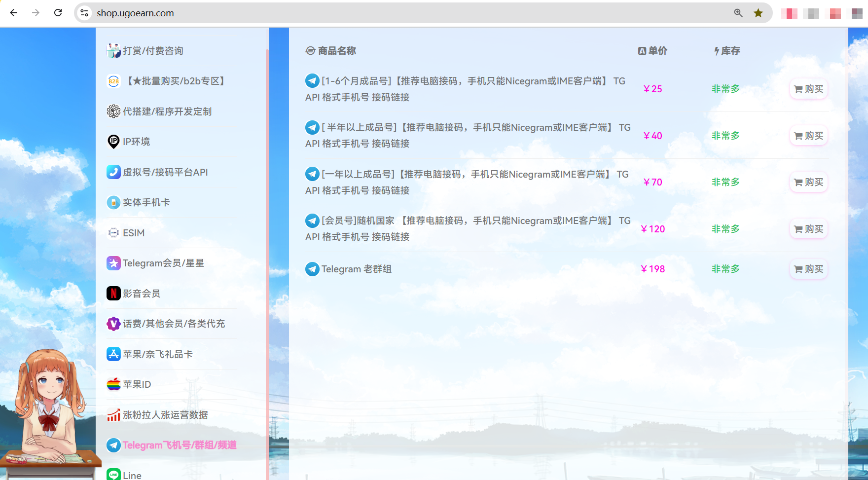Click the ¥120 price
Image resolution: width=868 pixels, height=480 pixels.
tap(652, 229)
